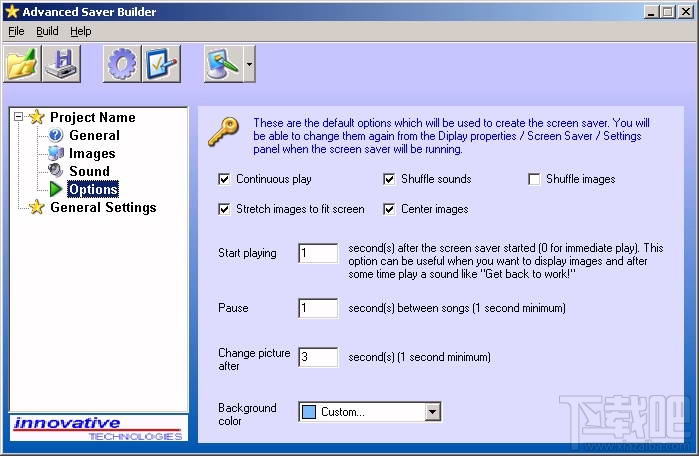Open General Settings in the tree
This screenshot has width=699, height=456.
coord(103,207)
